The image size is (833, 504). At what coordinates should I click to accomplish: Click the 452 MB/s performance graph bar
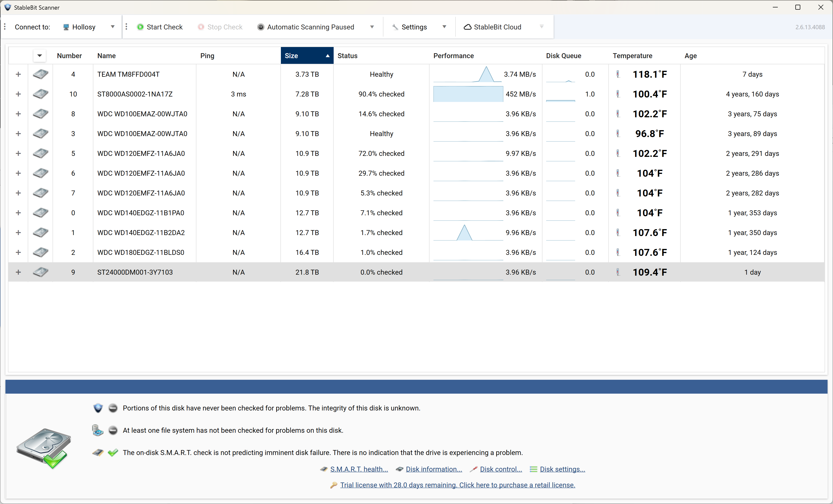pos(468,94)
